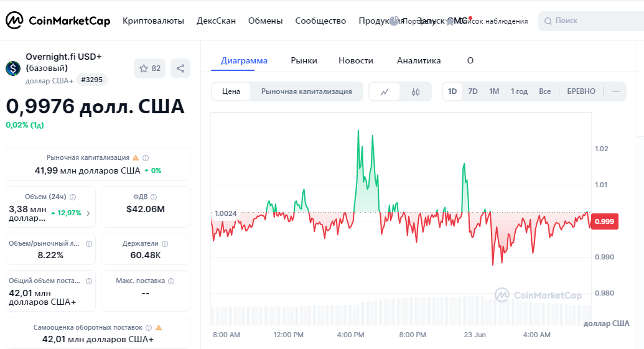The height and width of the screenshot is (349, 644).
Task: Click the search magnifier icon
Action: pyautogui.click(x=548, y=21)
